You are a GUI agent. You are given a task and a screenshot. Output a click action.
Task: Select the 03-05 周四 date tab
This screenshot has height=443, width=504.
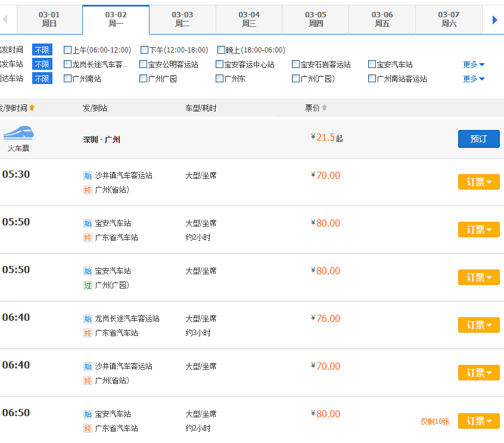[x=315, y=19]
